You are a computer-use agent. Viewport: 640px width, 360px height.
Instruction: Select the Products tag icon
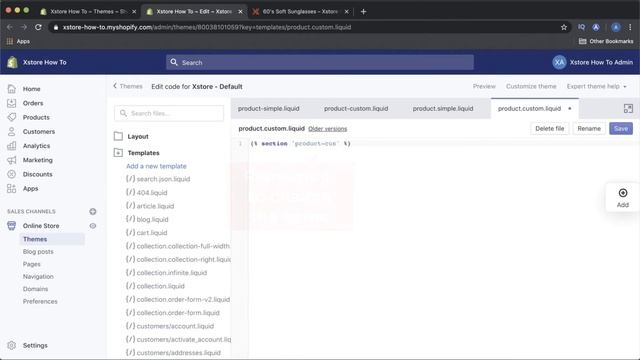pos(11,117)
